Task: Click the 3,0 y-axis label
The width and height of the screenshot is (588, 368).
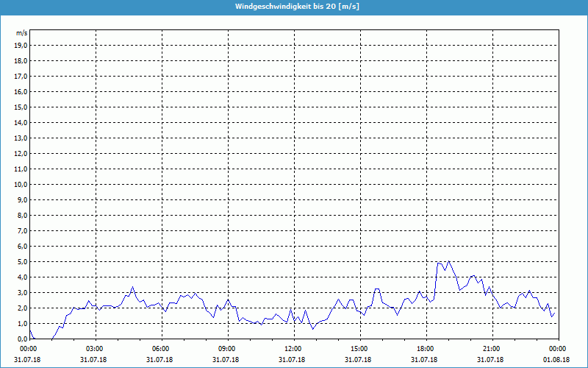Action: 22,292
